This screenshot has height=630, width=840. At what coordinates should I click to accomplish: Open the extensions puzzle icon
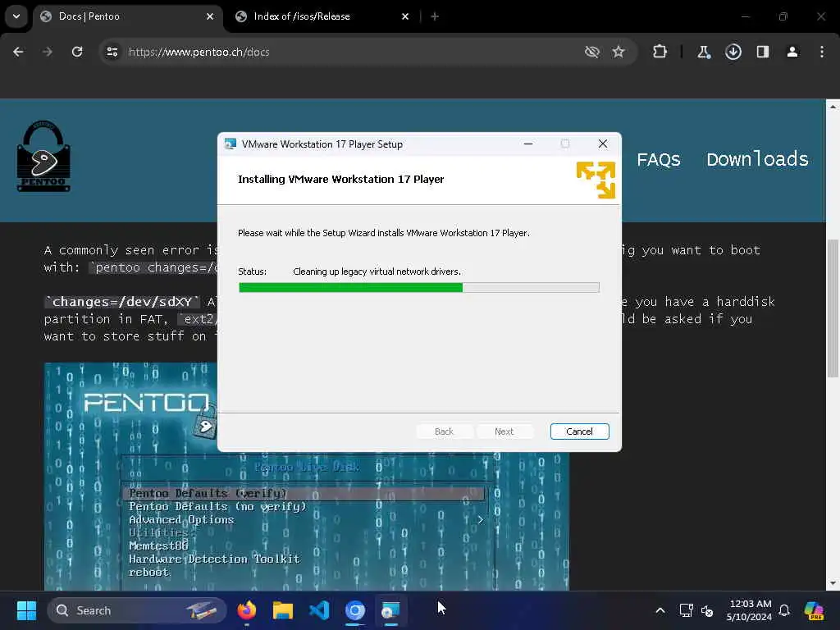tap(660, 52)
